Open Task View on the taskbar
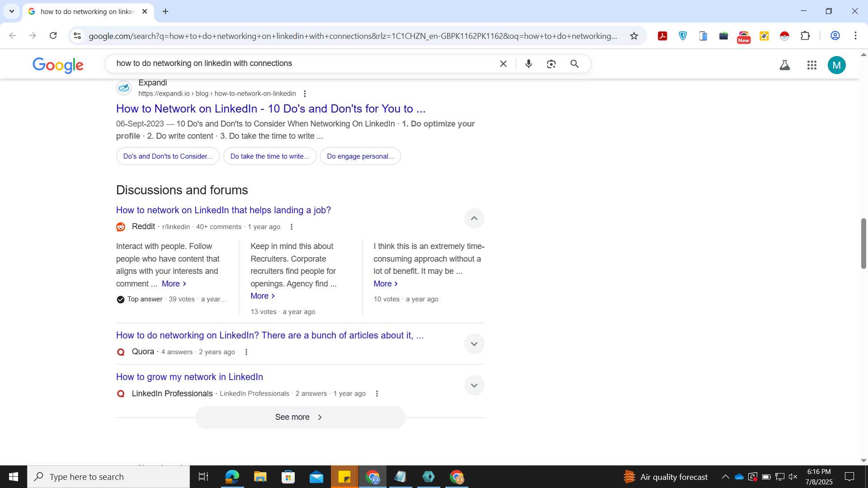 [203, 477]
